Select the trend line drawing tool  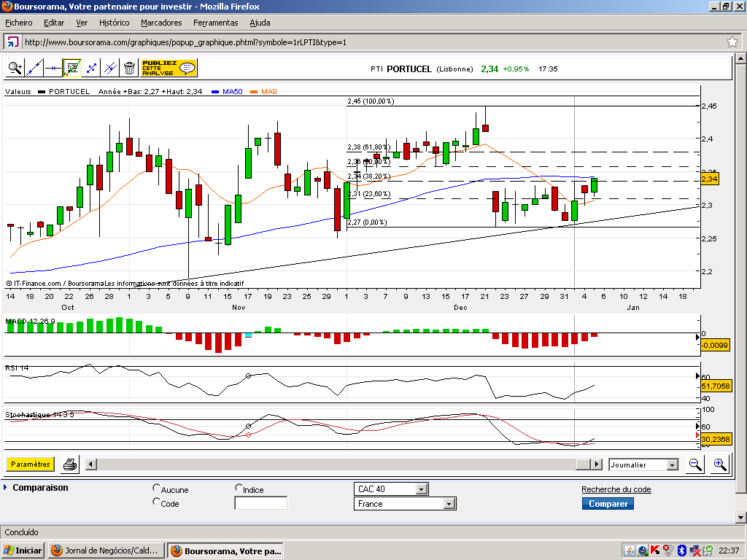(x=34, y=68)
